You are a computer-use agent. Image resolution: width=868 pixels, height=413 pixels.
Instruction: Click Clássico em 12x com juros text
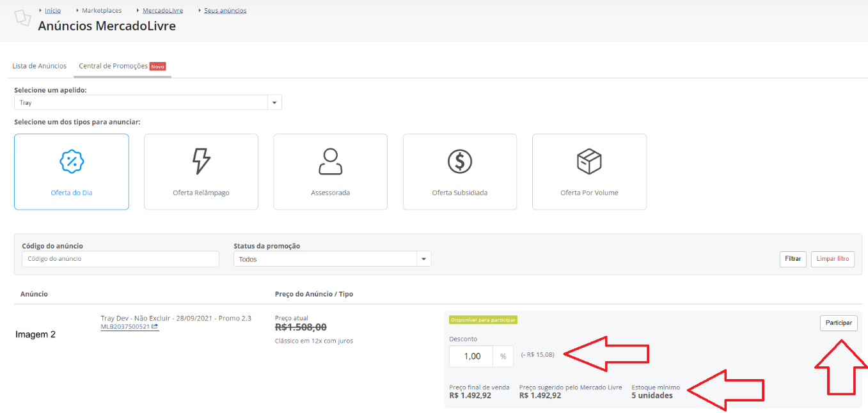click(x=313, y=341)
